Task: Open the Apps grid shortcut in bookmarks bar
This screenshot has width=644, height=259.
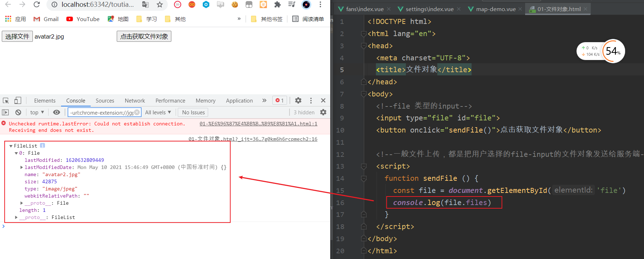Action: 15,19
